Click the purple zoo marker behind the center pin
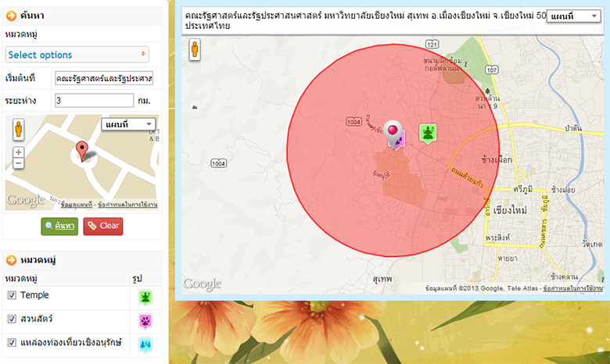Image resolution: width=610 pixels, height=364 pixels. coord(400,141)
